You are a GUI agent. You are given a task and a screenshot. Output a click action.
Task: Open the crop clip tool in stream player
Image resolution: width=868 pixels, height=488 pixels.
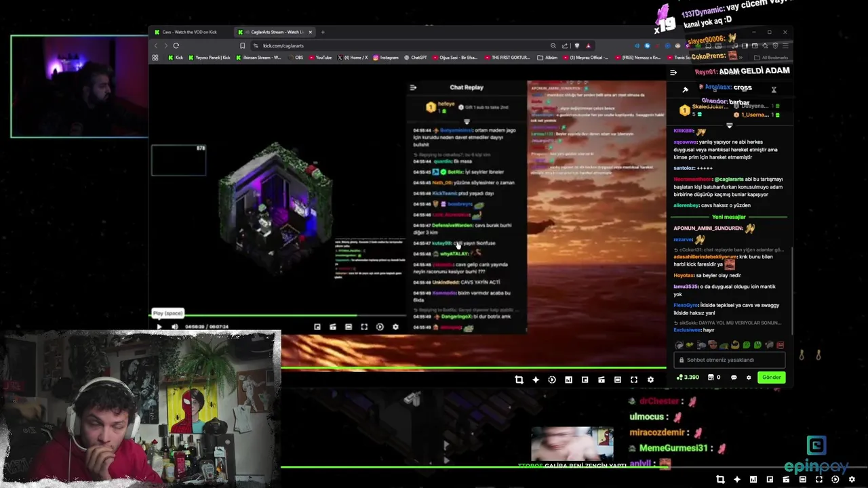(519, 380)
